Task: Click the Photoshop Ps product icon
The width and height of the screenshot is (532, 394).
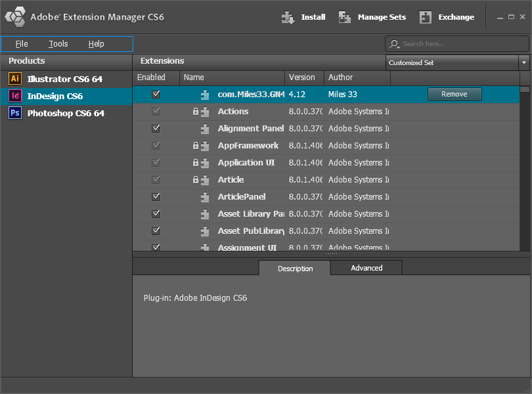Action: (x=15, y=113)
